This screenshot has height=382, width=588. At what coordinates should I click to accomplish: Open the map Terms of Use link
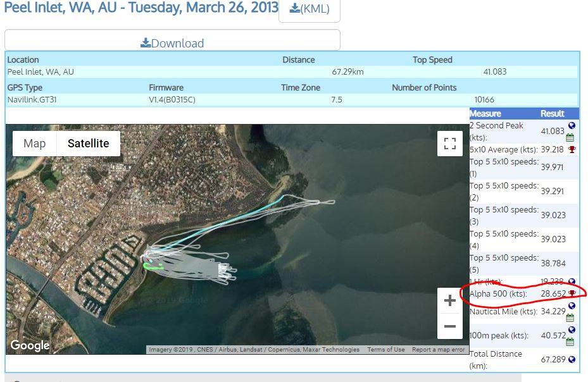(x=385, y=350)
